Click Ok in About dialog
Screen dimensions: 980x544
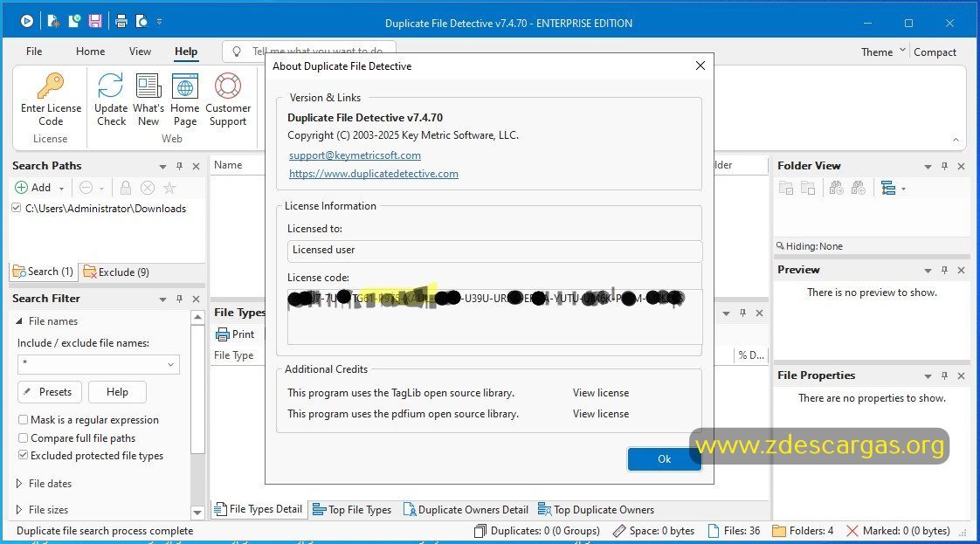tap(664, 459)
